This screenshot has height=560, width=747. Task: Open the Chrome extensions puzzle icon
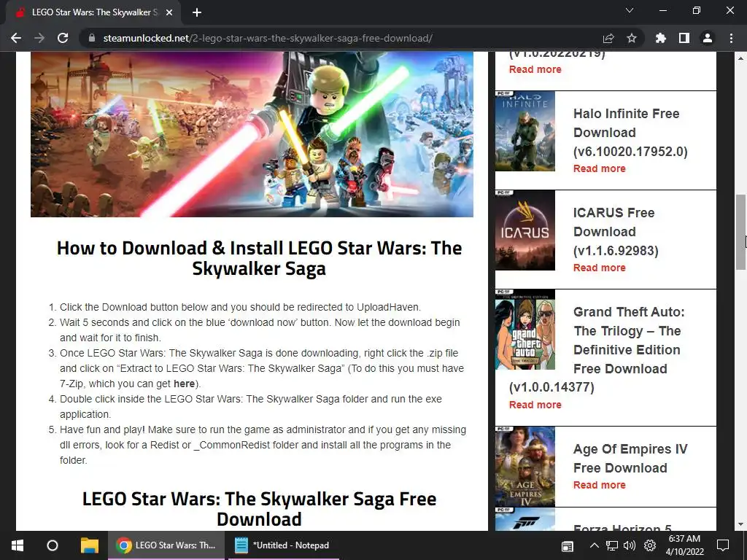pos(661,38)
